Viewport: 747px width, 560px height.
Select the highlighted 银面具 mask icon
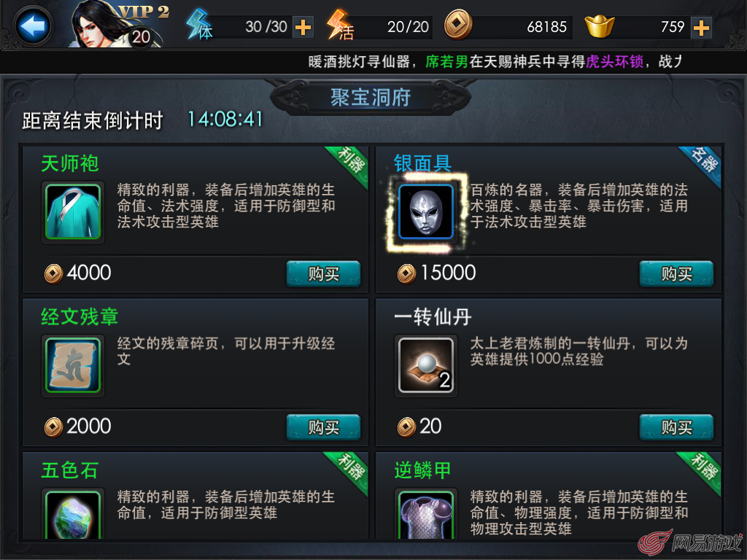(x=426, y=212)
